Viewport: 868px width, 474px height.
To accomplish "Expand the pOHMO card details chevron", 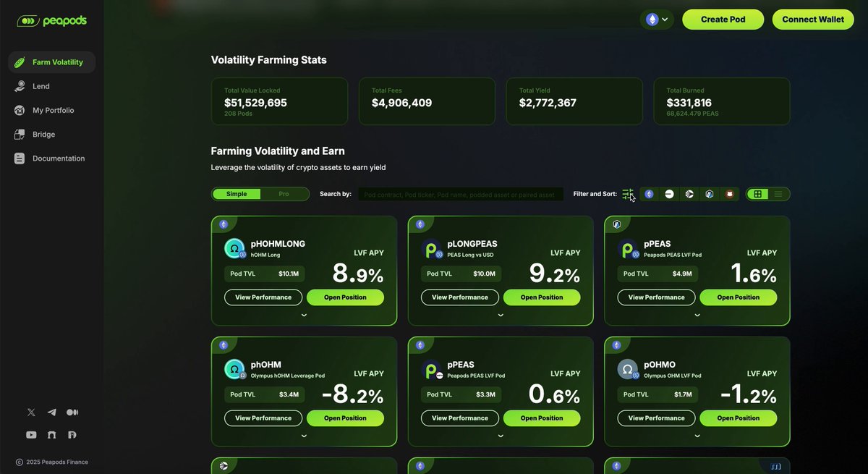I will tap(697, 436).
